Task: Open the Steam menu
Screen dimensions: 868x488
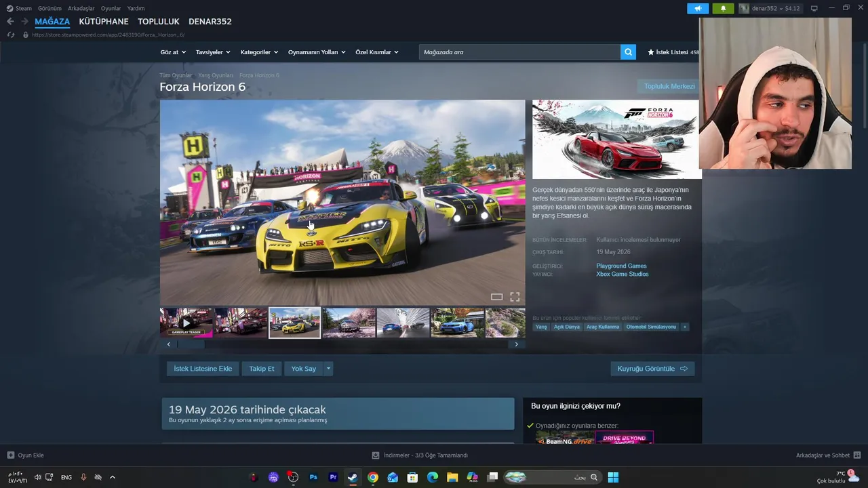Action: [19, 8]
